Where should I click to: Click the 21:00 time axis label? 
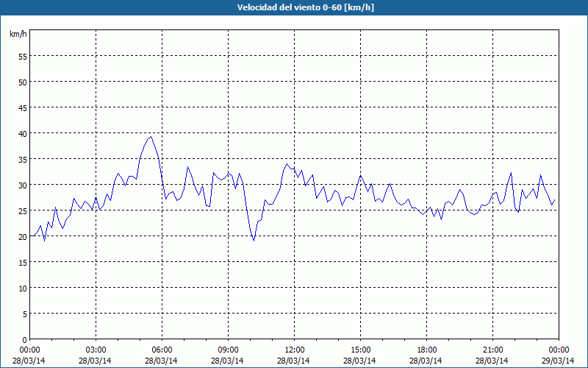492,350
